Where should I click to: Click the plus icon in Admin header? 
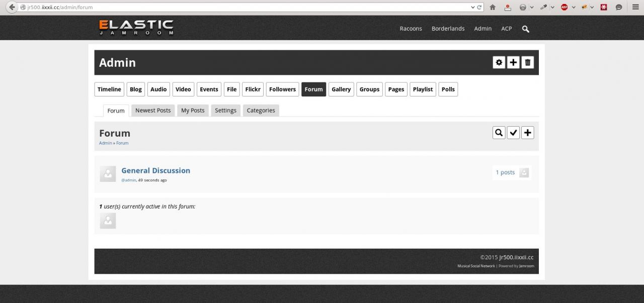[513, 62]
